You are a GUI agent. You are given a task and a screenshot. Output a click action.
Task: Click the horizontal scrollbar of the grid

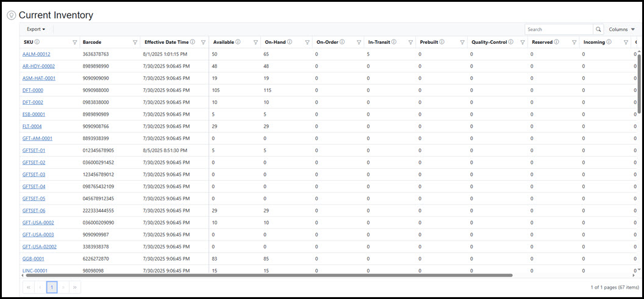point(268,275)
